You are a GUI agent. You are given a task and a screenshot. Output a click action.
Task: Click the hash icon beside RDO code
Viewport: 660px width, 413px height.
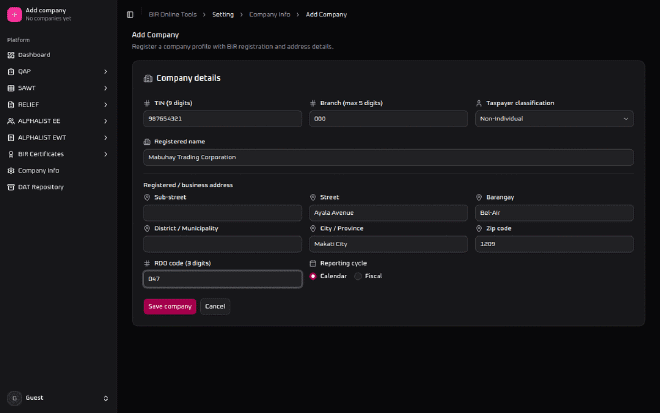(x=147, y=264)
